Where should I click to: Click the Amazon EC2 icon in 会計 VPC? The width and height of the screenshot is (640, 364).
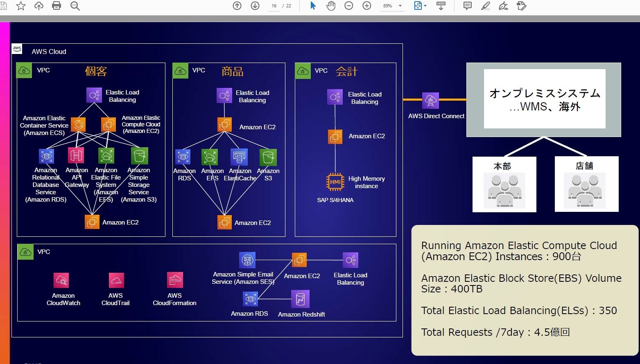335,137
